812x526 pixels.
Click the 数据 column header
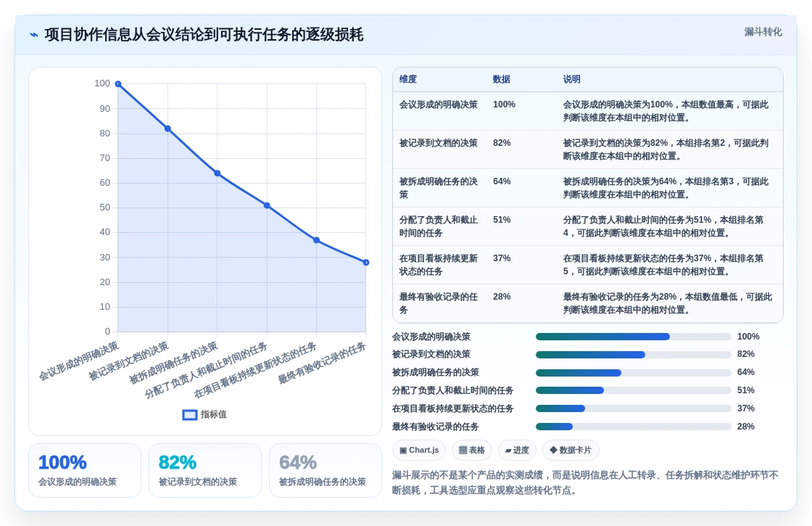coord(501,79)
